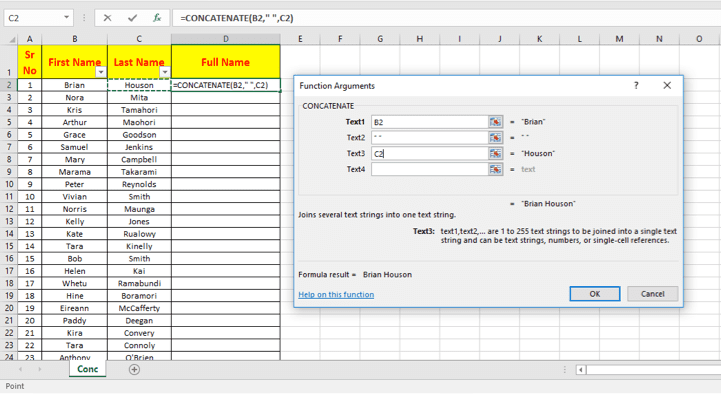Open Insert Function fx icon
The height and width of the screenshot is (394, 721).
coord(157,18)
